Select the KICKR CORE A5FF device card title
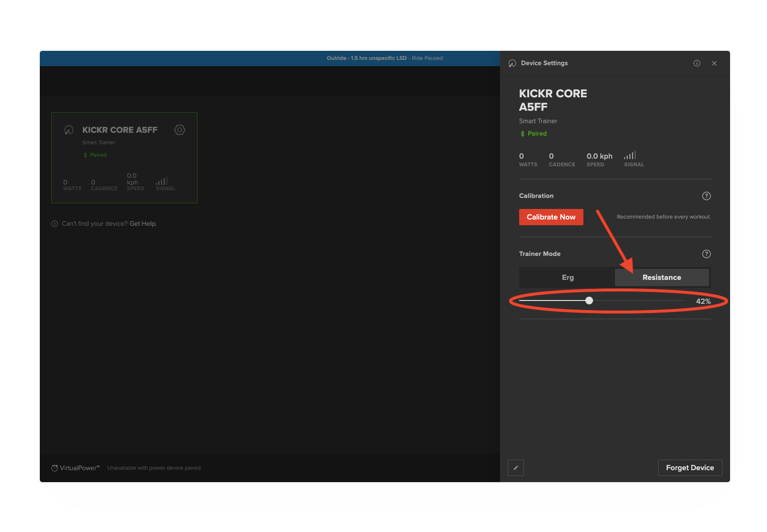This screenshot has width=767, height=532. pos(120,130)
